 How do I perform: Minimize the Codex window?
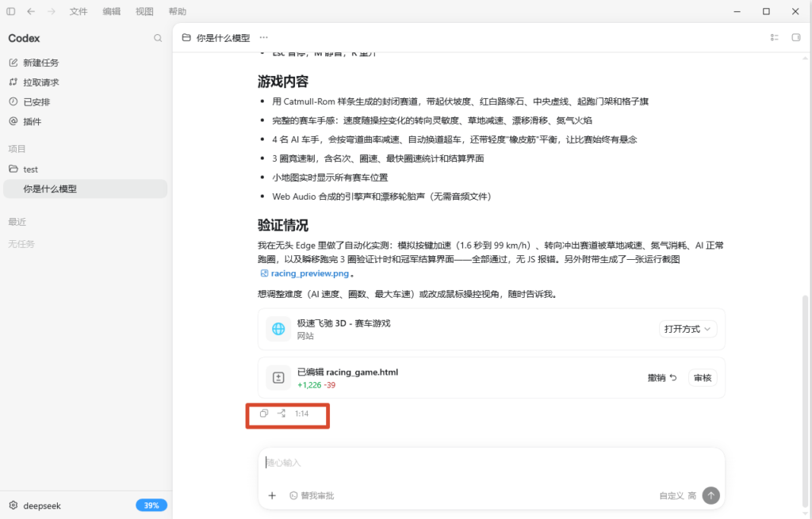[737, 11]
